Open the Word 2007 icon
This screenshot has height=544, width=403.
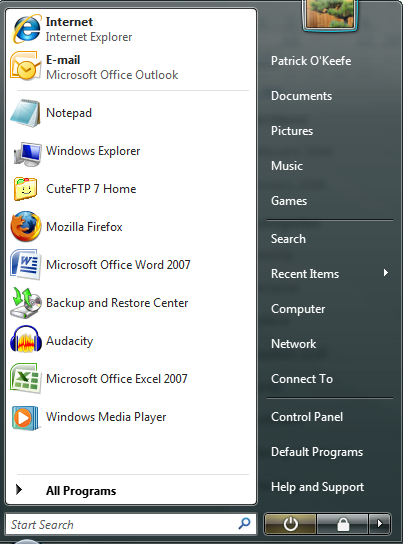25,264
